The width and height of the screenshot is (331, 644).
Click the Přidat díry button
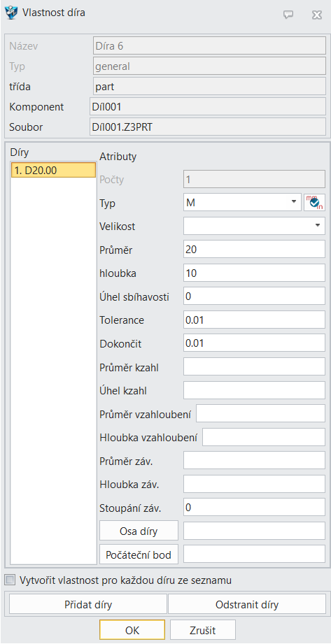pos(88,605)
